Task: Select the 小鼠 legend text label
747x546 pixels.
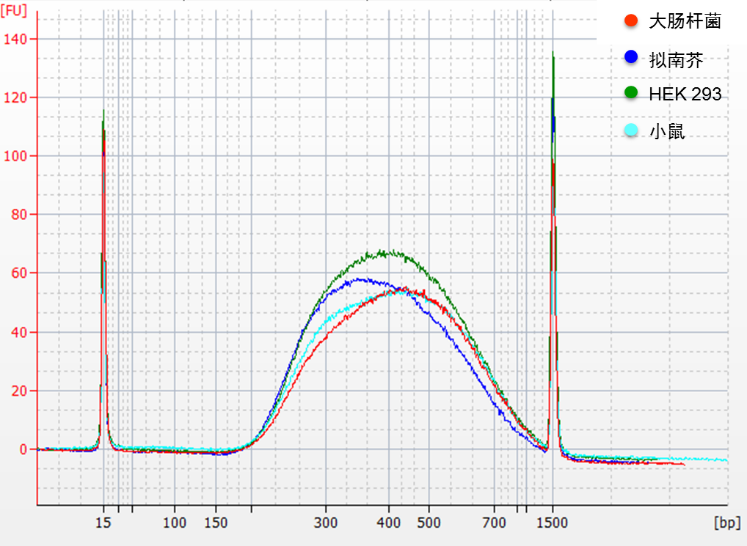Action: click(668, 130)
